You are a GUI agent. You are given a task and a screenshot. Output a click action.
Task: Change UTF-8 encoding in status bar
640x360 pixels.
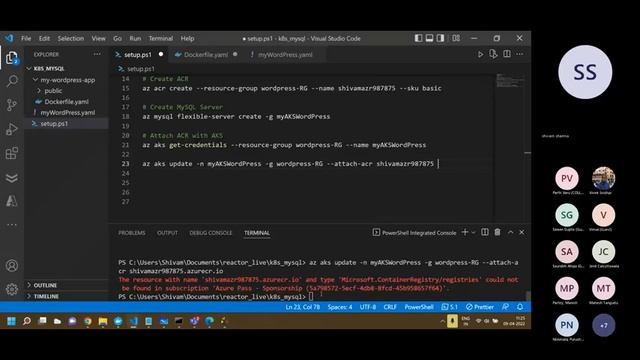(x=368, y=307)
